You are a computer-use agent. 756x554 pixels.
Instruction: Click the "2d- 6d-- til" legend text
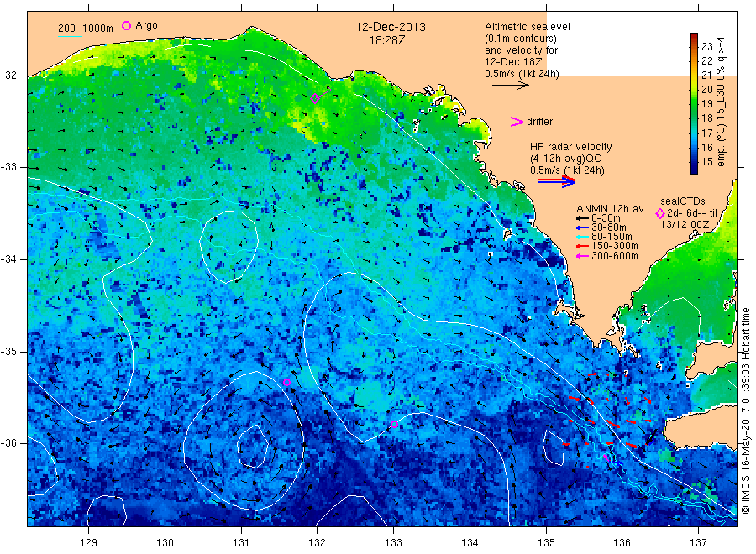tap(692, 213)
